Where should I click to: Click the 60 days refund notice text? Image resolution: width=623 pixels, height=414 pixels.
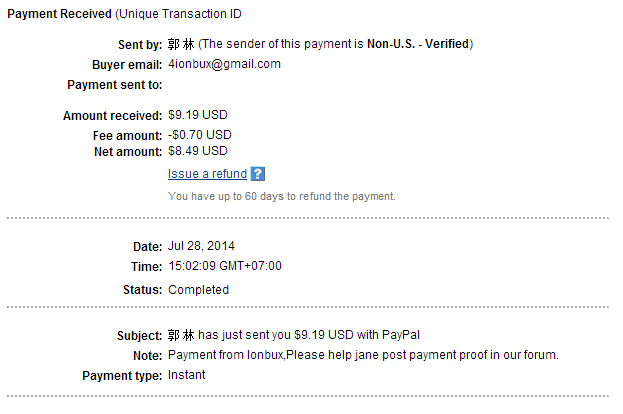point(282,196)
